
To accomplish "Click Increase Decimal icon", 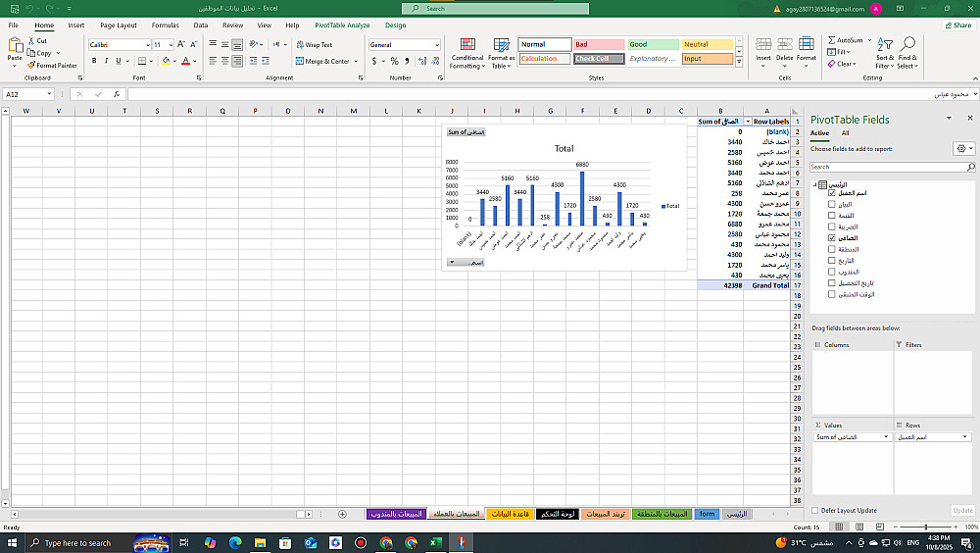I will pyautogui.click(x=422, y=61).
